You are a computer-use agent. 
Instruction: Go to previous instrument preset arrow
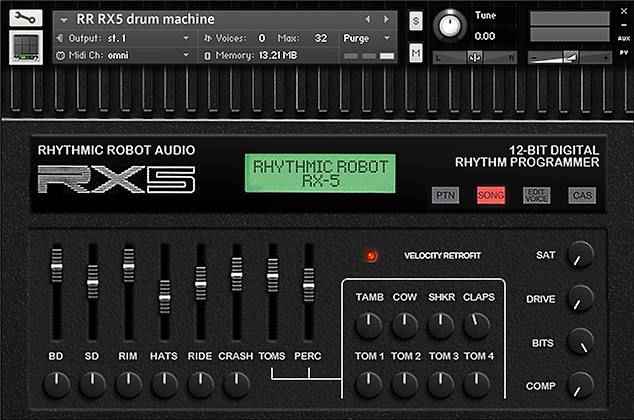[368, 19]
